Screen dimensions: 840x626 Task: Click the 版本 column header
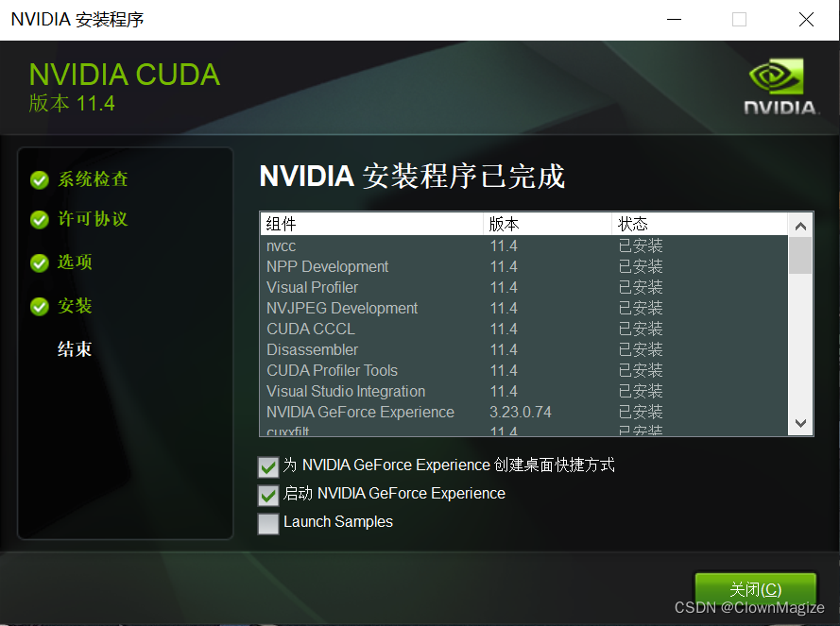click(547, 224)
